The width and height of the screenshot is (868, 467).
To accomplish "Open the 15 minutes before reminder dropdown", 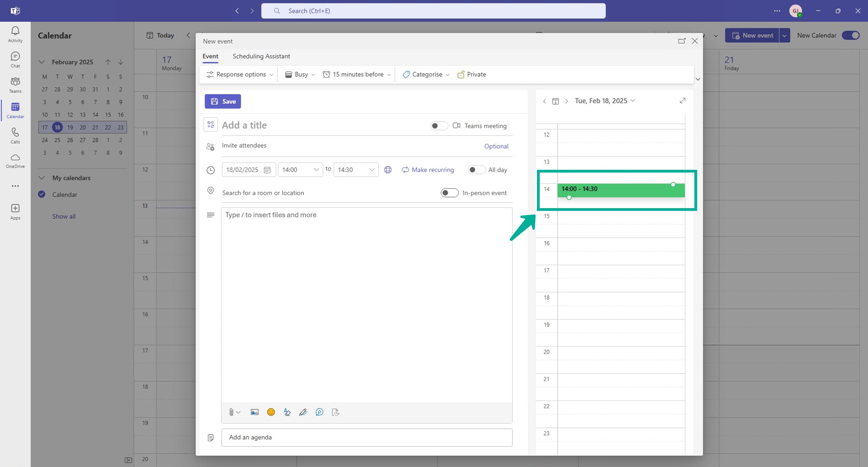I will [356, 74].
